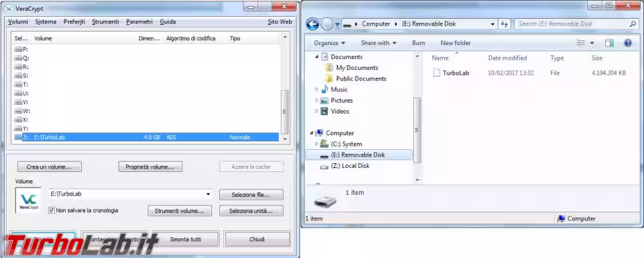Click the Smonta tutti button
This screenshot has width=644, height=258.
coord(186,239)
